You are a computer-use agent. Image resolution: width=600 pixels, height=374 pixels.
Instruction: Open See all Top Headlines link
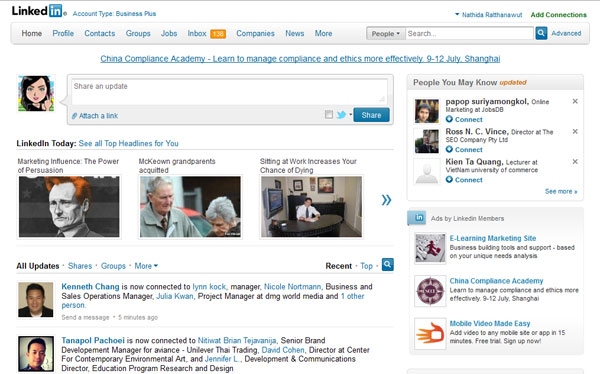click(129, 143)
